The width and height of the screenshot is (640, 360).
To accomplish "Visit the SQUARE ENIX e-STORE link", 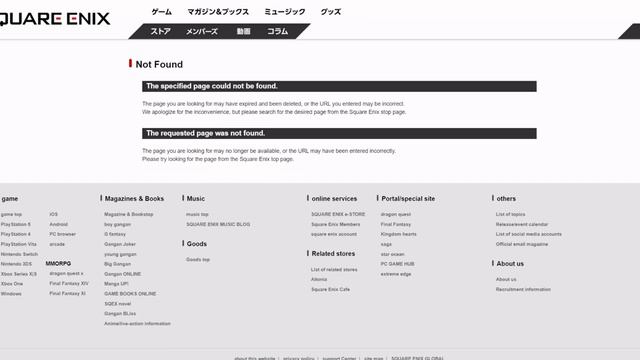I will pos(338,214).
